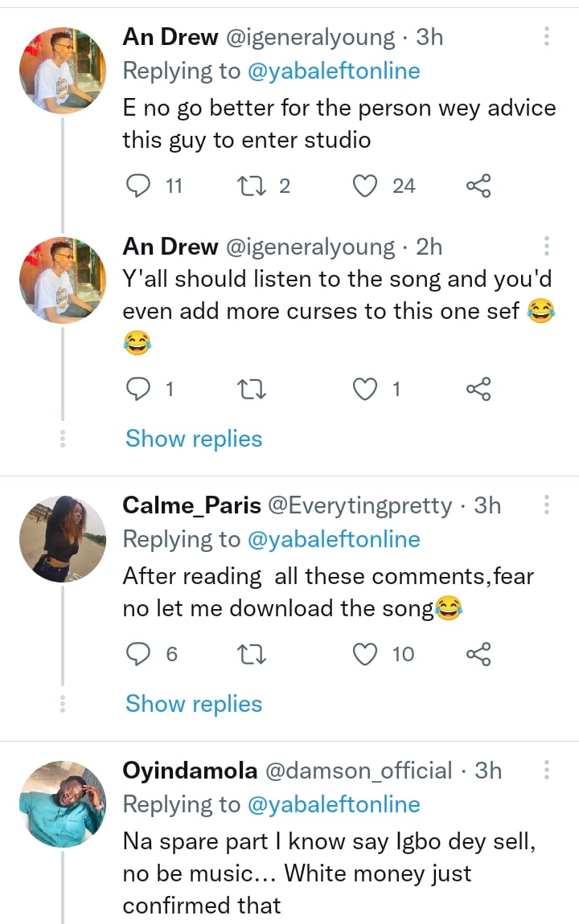View Calme_Paris's profile picture
The image size is (579, 924).
pos(63,538)
